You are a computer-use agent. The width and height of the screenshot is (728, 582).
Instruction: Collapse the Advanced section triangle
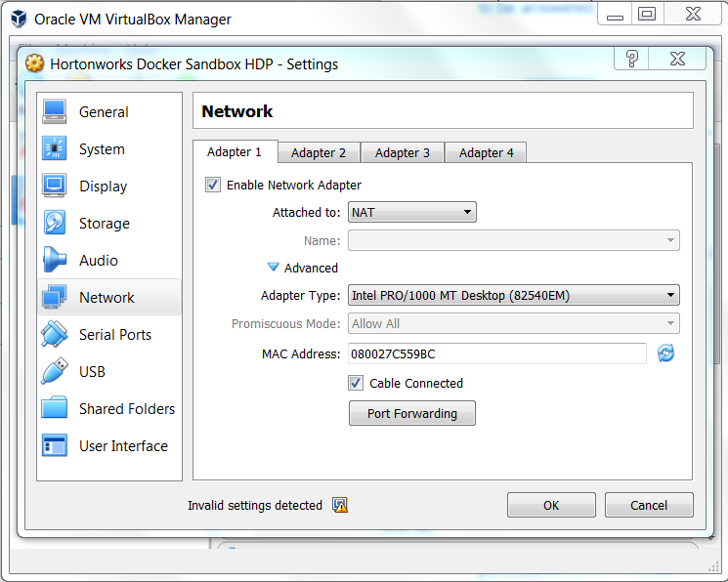pos(274,268)
